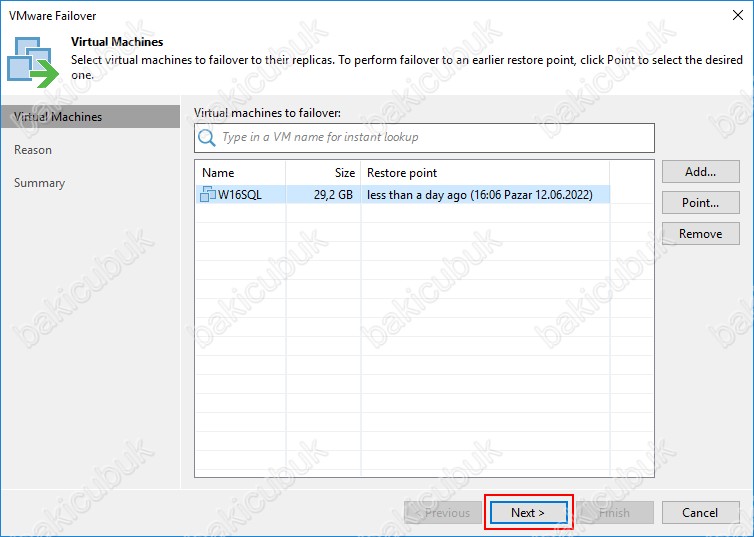The image size is (754, 537).
Task: Click the VMware Failover wizard header icon
Action: pos(33,62)
